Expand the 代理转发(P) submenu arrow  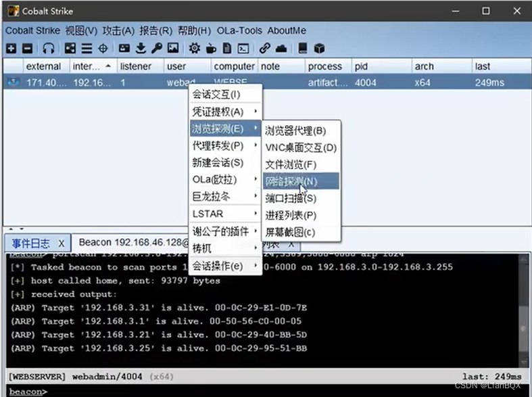256,145
